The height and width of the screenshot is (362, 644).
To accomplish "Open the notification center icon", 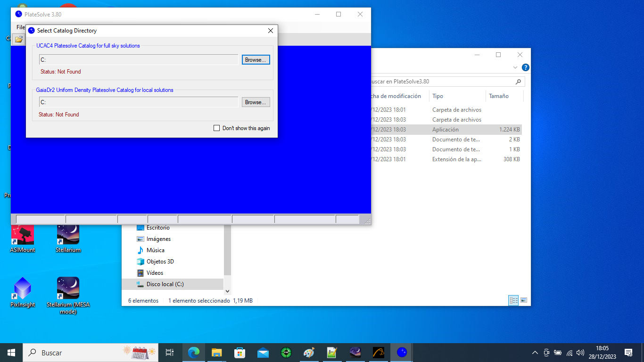I will coord(628,353).
